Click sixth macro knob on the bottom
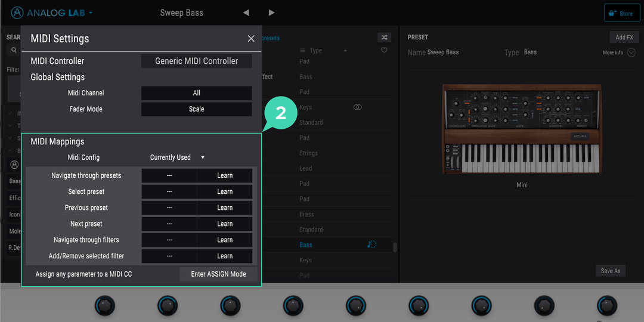Image resolution: width=644 pixels, height=322 pixels. (x=419, y=306)
